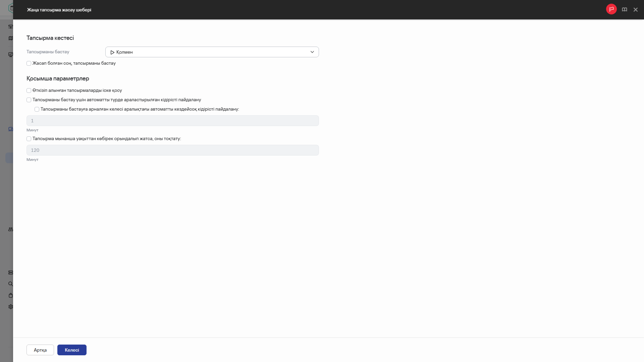Viewport: 644px width, 362px height.
Task: Enable 'Жасап болған соң, тапсырманы бастау' checkbox
Action: pos(29,63)
